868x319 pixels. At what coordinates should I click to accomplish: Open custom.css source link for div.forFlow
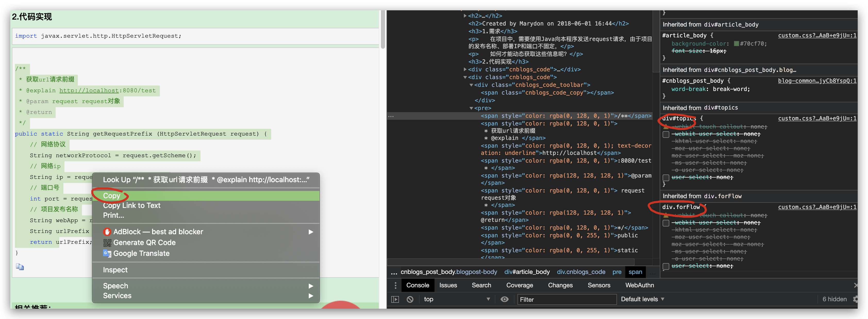[x=817, y=207]
